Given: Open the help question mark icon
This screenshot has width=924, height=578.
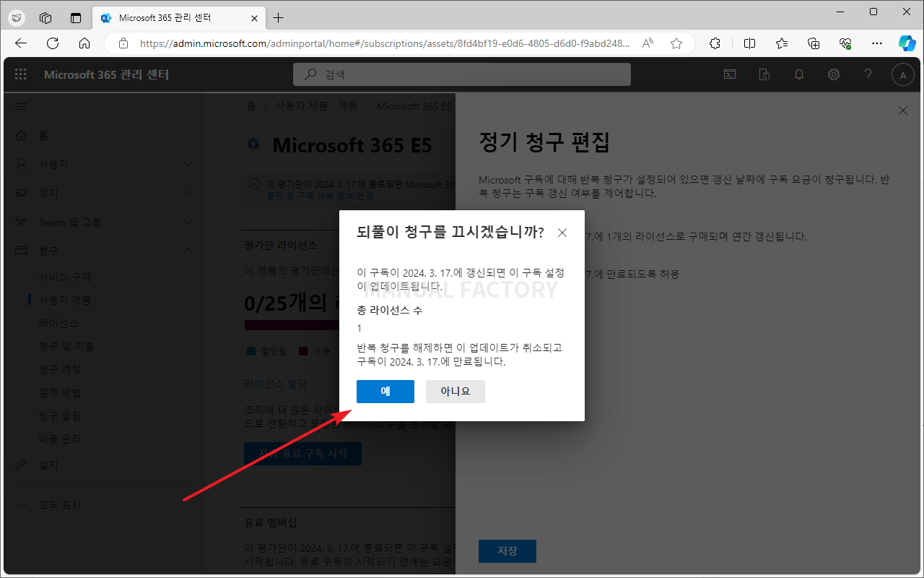Looking at the screenshot, I should 868,74.
